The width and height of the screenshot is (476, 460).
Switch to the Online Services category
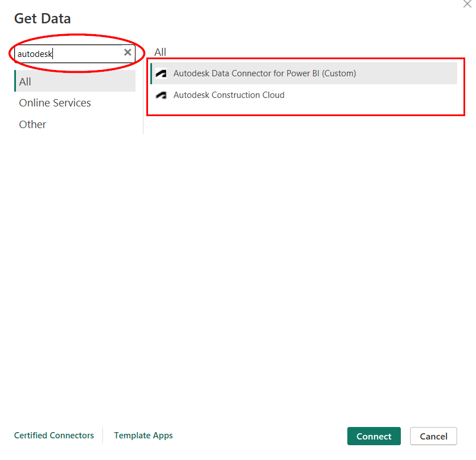click(55, 103)
